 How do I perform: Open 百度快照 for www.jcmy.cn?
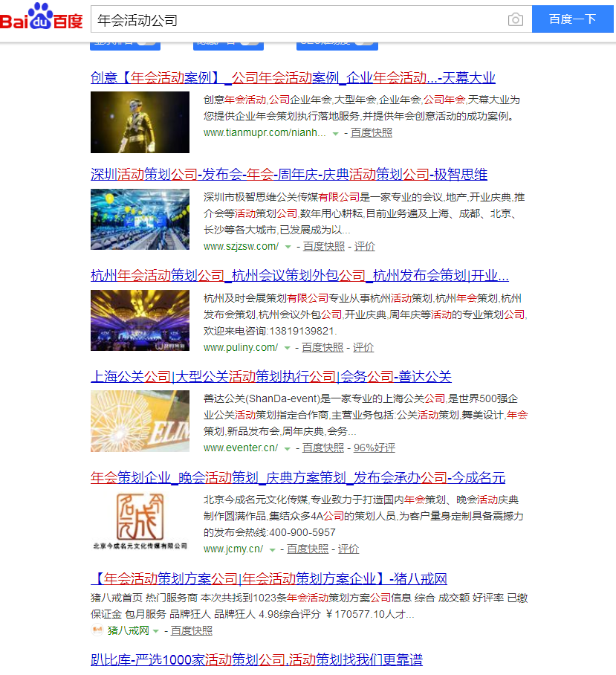coord(308,549)
